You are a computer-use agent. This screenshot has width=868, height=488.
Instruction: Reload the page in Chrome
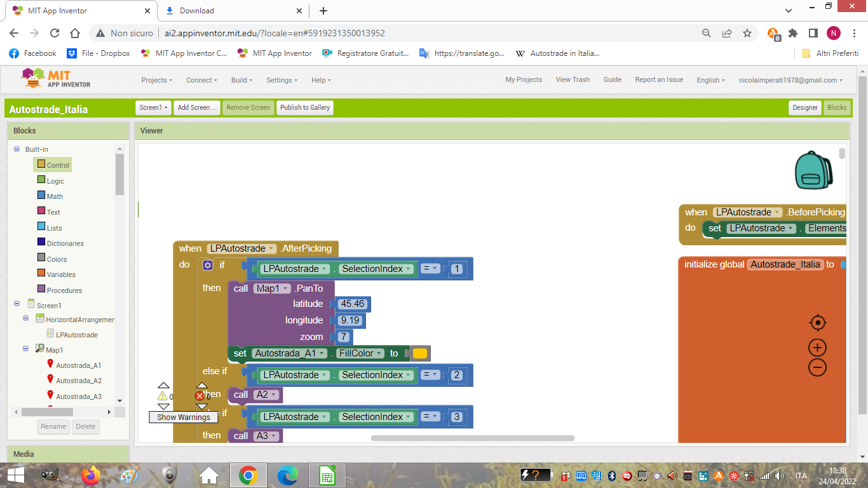pyautogui.click(x=55, y=33)
